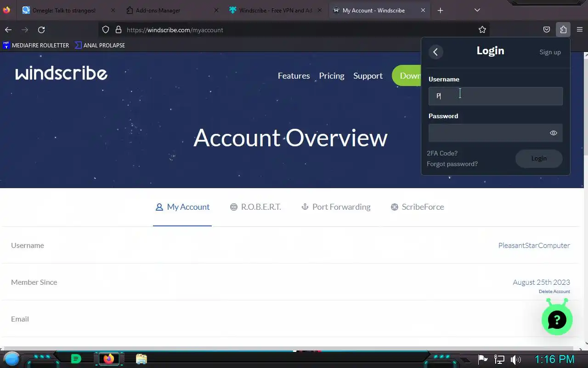Click the 2FA Code? link
588x368 pixels.
[x=442, y=153]
